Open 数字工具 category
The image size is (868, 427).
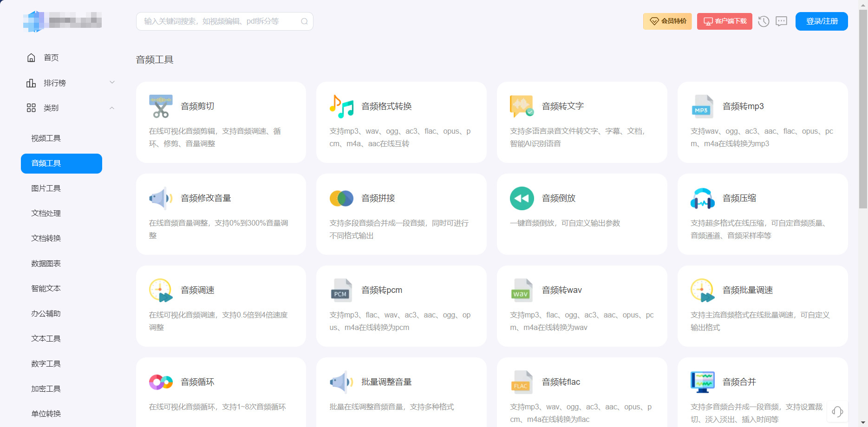(46, 364)
